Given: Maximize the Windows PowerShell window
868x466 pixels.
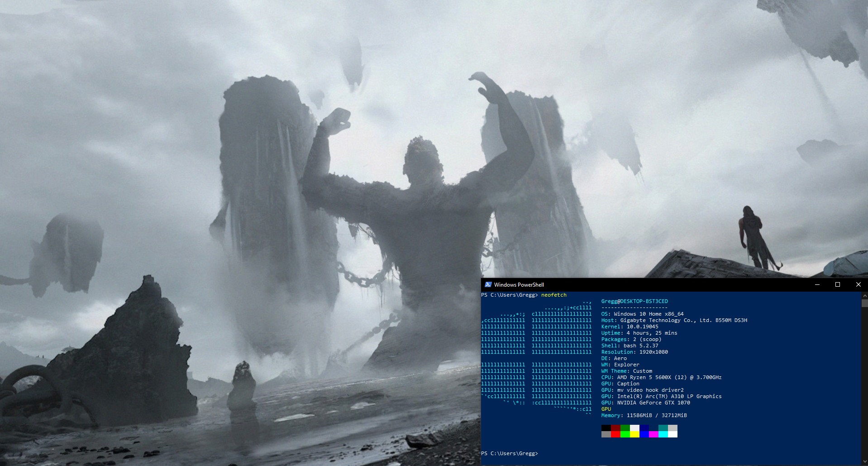Looking at the screenshot, I should click(837, 284).
